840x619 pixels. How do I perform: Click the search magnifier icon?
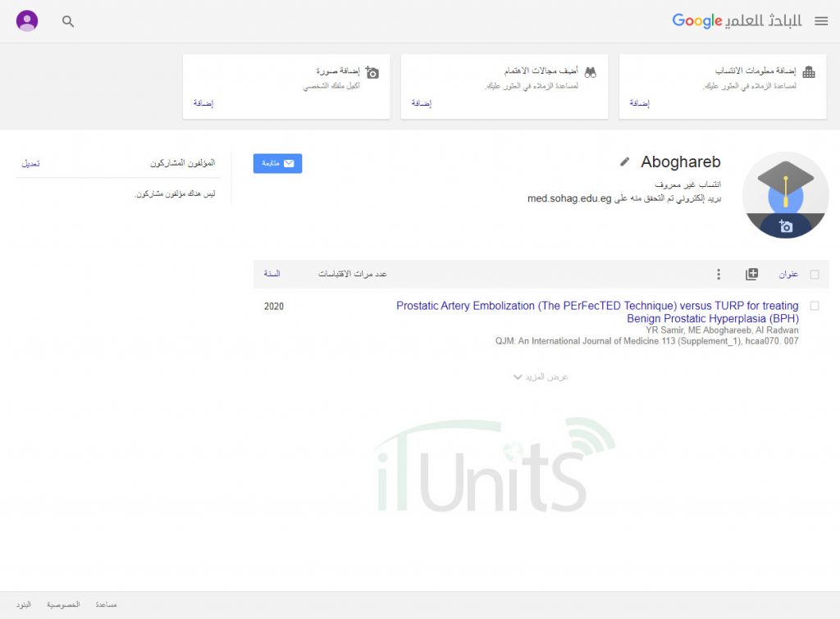68,21
